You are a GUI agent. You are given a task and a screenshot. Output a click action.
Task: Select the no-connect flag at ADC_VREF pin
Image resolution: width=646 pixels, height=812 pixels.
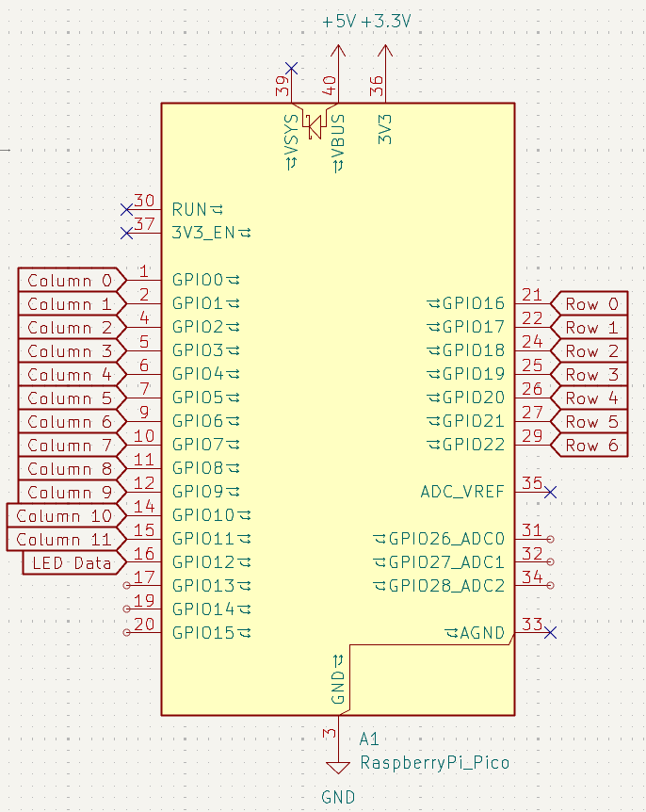tap(551, 492)
